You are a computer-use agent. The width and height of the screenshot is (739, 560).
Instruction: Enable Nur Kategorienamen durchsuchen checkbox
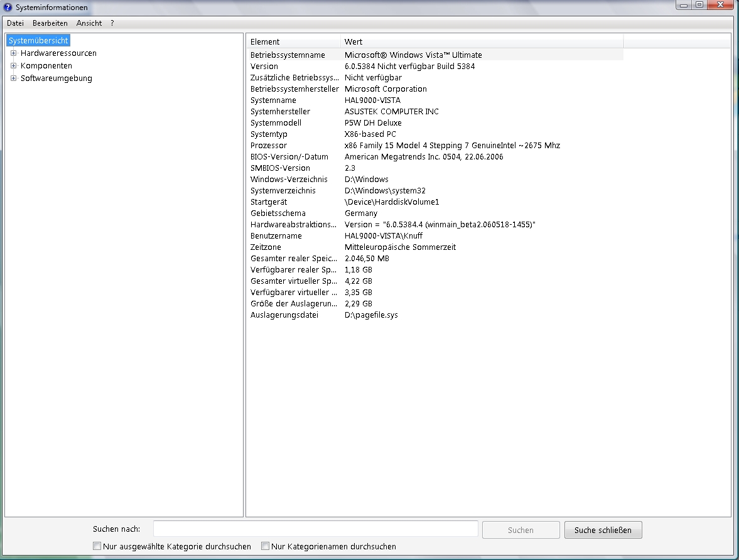tap(266, 546)
